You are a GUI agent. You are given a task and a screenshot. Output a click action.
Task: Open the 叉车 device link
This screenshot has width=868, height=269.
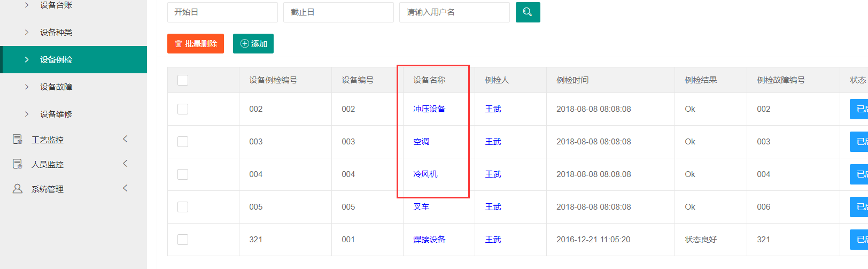pyautogui.click(x=421, y=207)
